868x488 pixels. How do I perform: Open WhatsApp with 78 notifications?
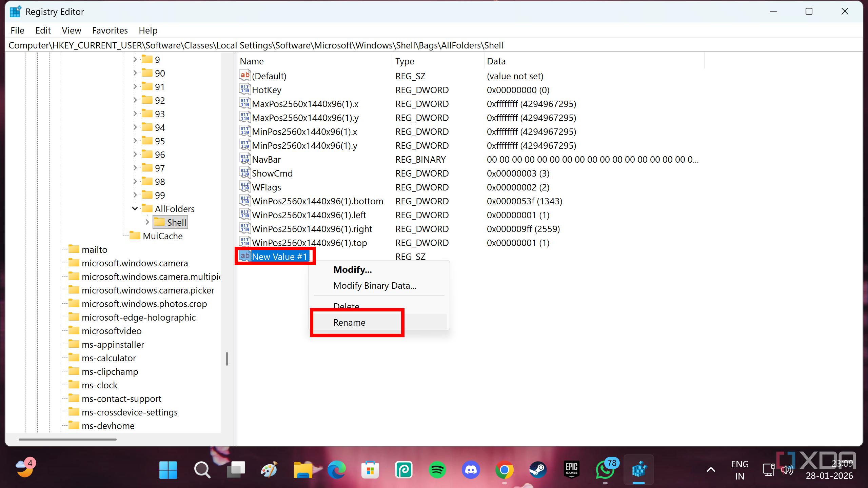coord(606,470)
